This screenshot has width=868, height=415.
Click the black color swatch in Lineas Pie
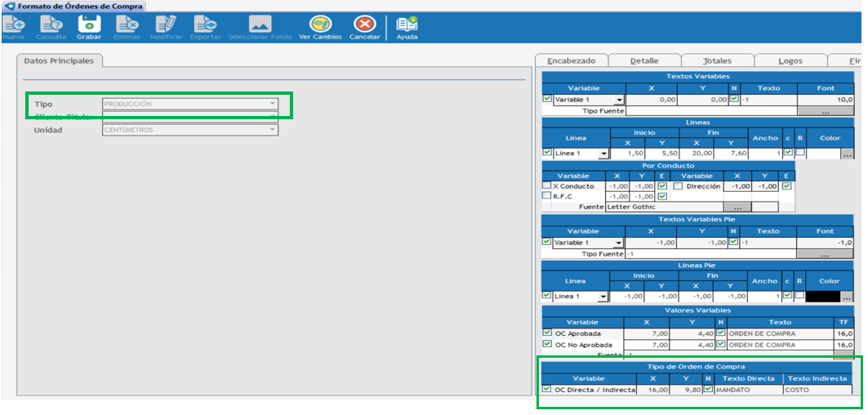[x=822, y=297]
